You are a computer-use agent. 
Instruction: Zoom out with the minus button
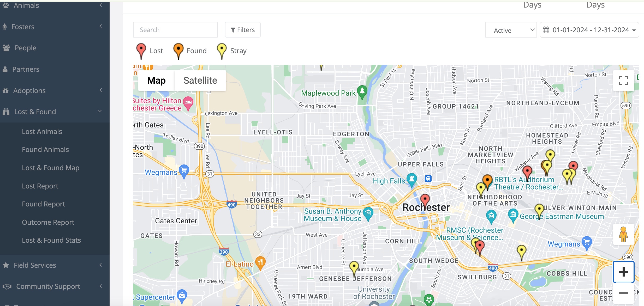(623, 293)
